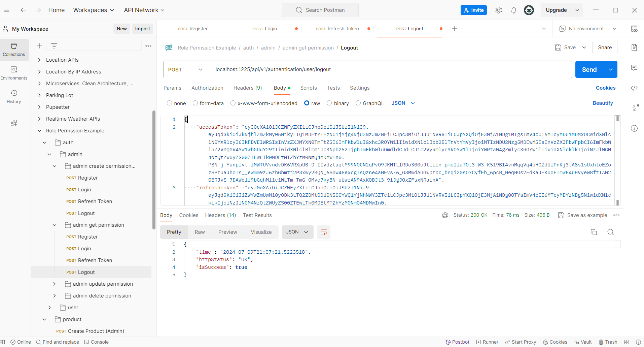Viewport: 644px width, 347px height.
Task: Toggle response line wrap icon
Action: click(x=324, y=232)
